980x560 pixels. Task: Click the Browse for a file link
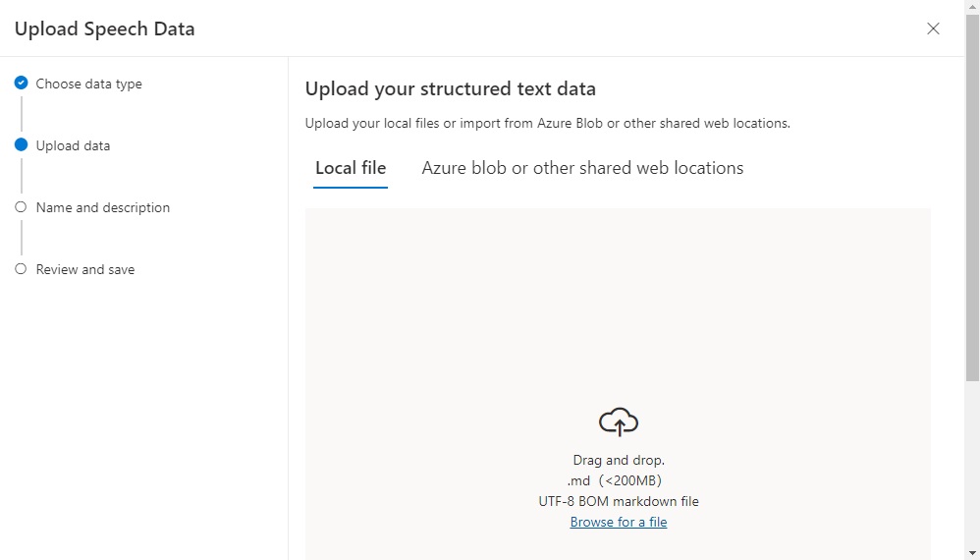click(619, 522)
